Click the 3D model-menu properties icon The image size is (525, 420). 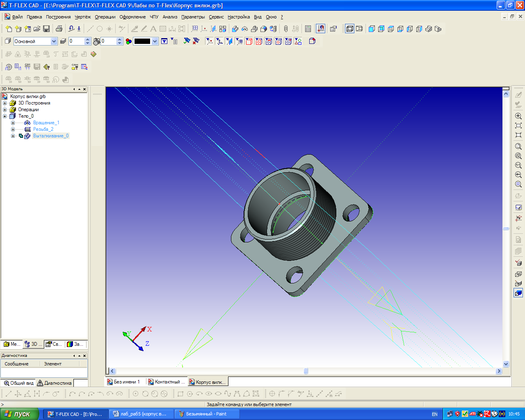[333, 29]
